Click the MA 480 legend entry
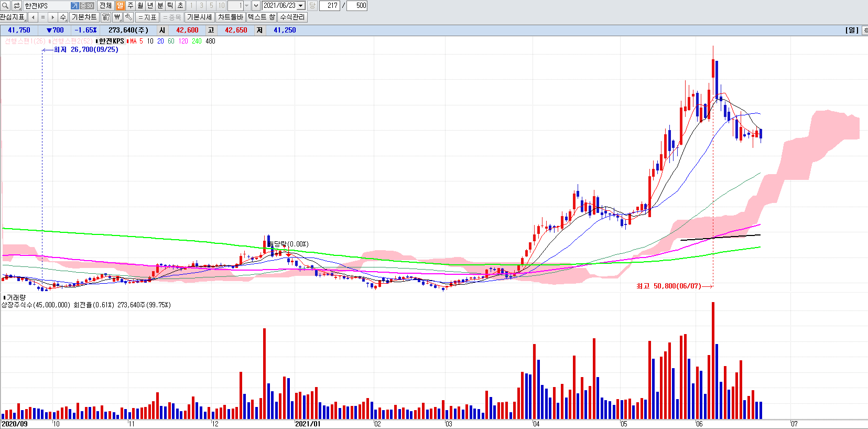Viewport: 868px width, 429px height. [x=210, y=41]
